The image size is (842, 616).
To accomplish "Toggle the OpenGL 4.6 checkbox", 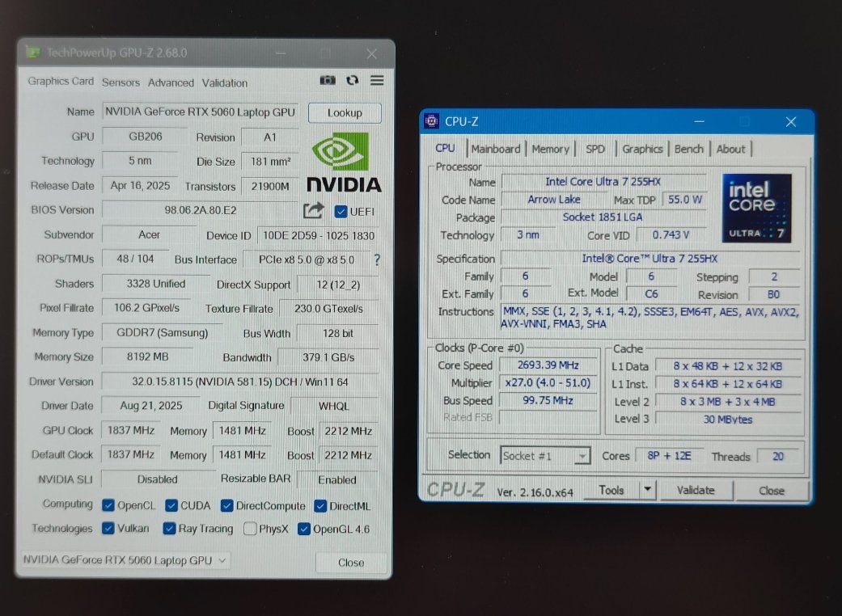I will (304, 529).
